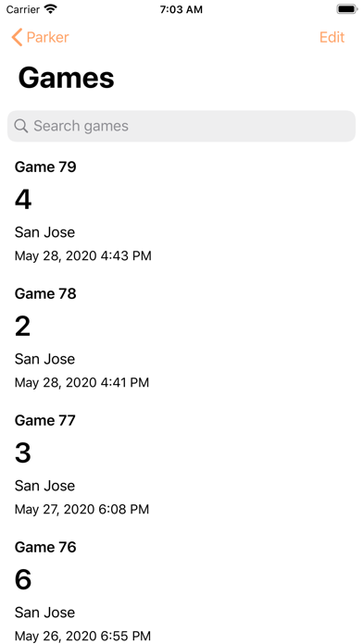This screenshot has width=363, height=644.
Task: Select score 4 under Game 79
Action: pos(23,200)
